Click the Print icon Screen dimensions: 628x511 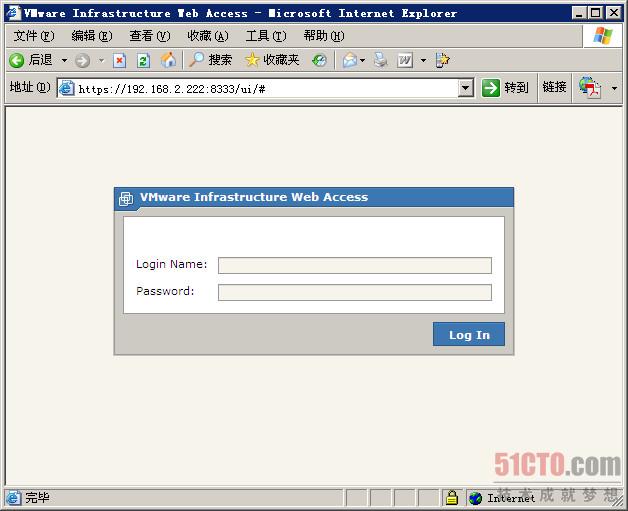380,60
